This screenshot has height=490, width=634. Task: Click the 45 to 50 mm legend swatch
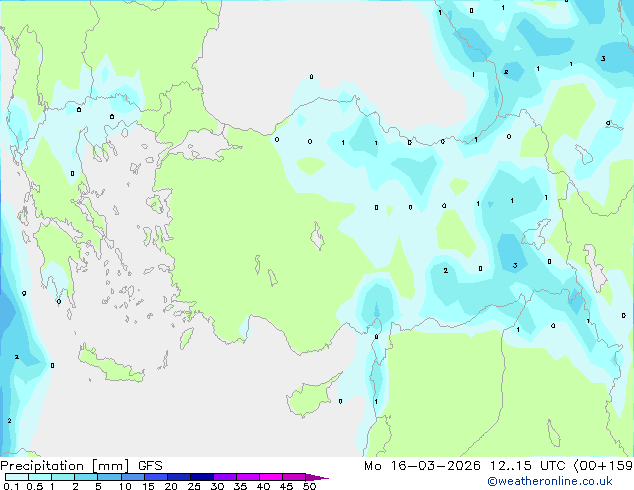(294, 477)
